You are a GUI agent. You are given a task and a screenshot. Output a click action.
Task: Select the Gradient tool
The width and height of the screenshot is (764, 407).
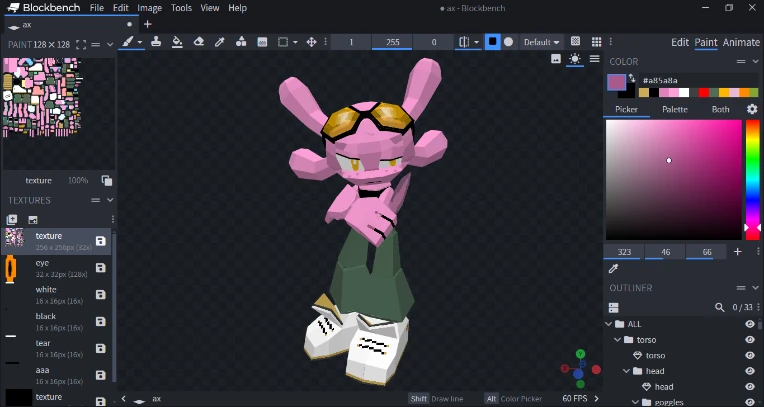point(262,42)
